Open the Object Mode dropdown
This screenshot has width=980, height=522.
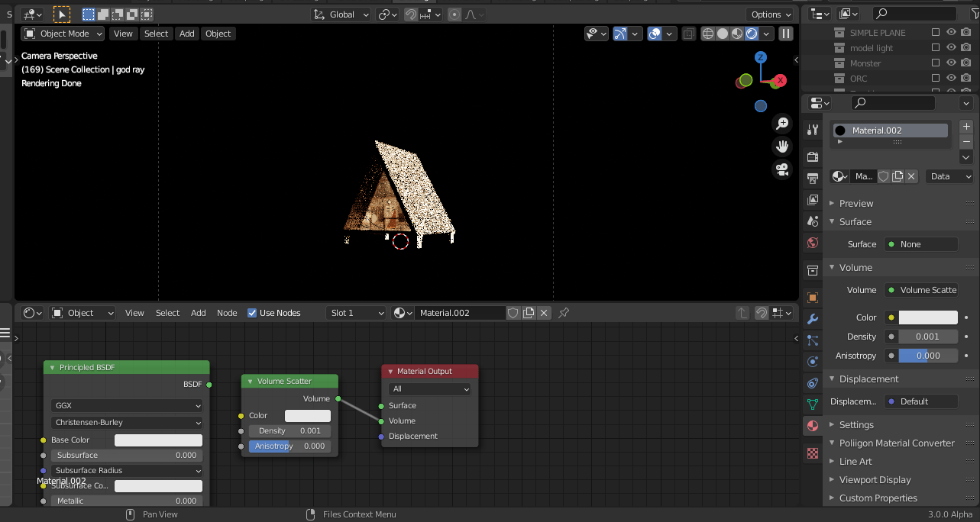coord(62,33)
